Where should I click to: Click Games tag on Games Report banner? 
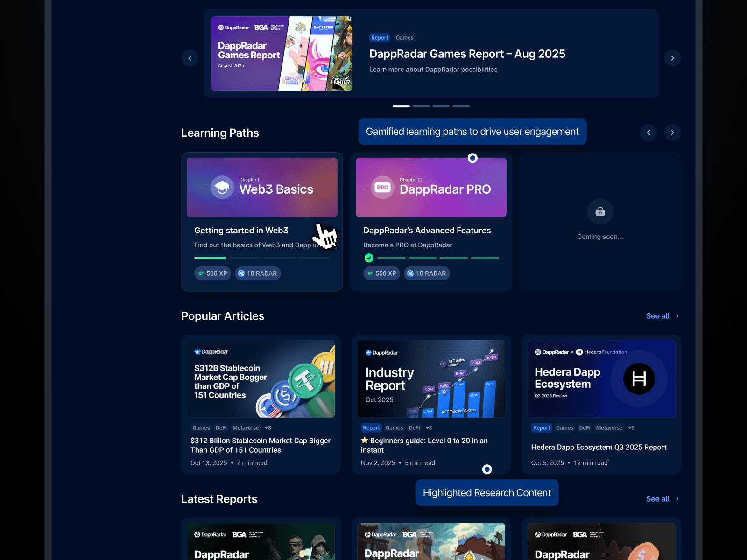tap(405, 38)
